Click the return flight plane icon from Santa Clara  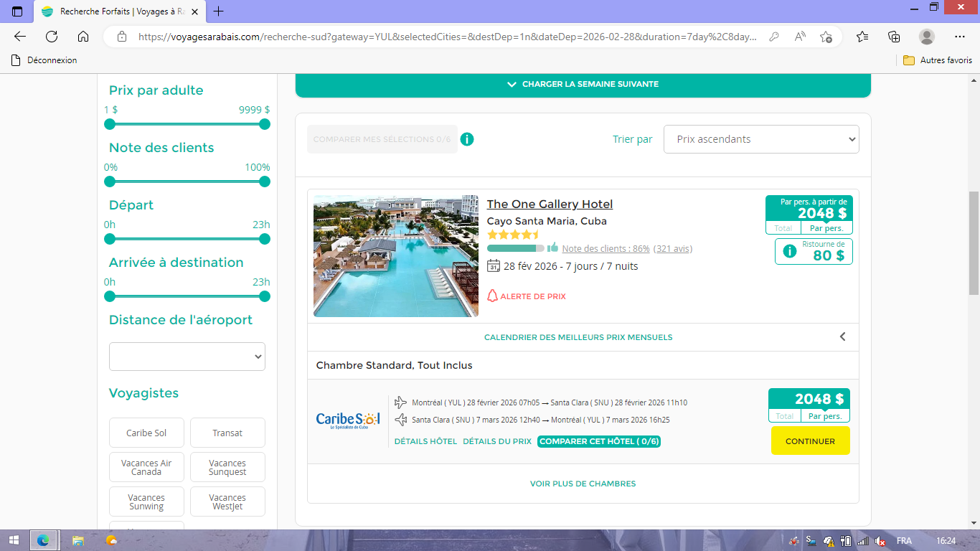(400, 420)
